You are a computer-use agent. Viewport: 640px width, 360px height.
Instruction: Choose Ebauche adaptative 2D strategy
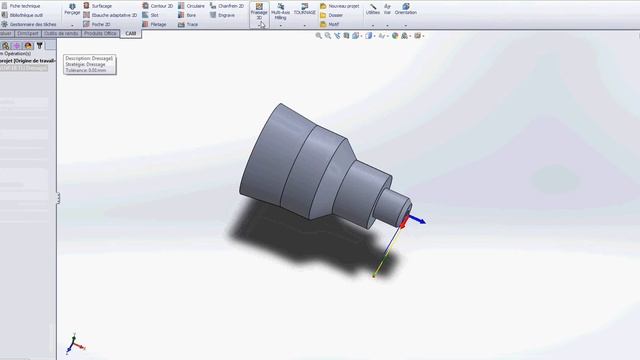[110, 15]
